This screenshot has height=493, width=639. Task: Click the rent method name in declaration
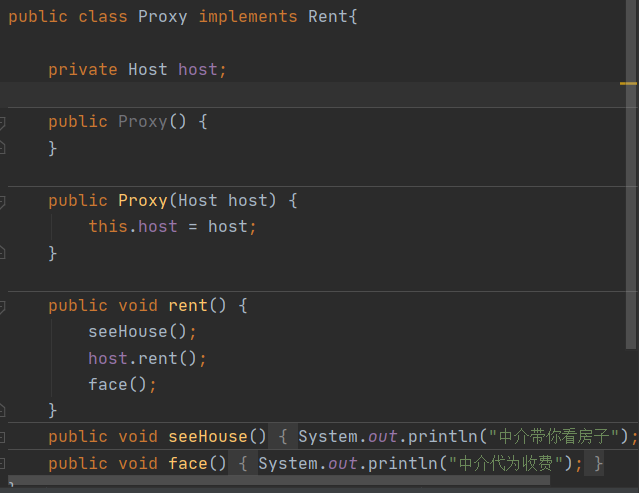pos(188,306)
